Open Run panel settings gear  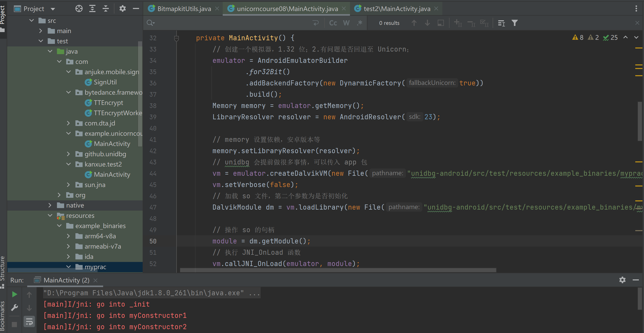tap(622, 280)
